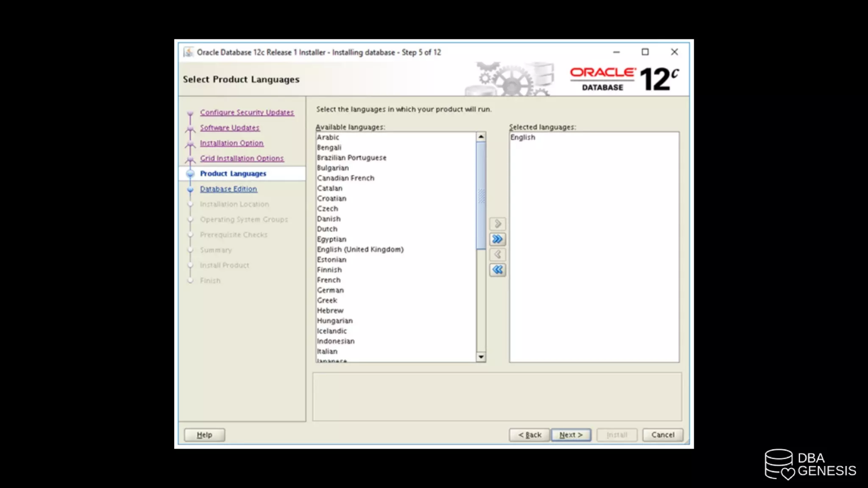Jump to Grid Installation Options step
The height and width of the screenshot is (488, 868).
242,158
